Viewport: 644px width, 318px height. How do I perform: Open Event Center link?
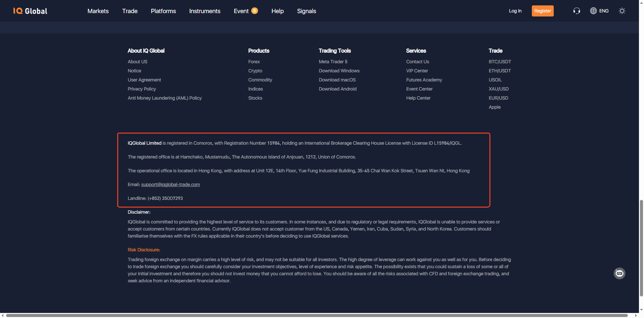[419, 89]
